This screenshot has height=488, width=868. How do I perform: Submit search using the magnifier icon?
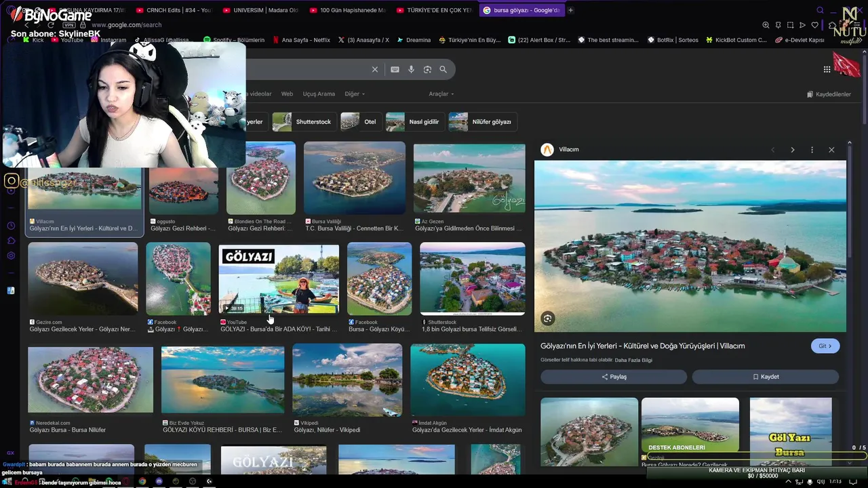[x=443, y=69]
